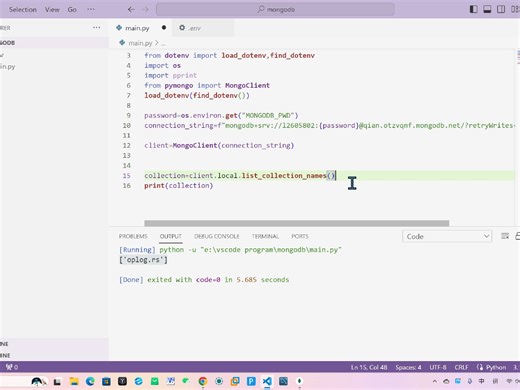Collapse the mongodb folder header in Explorer
The image size is (520, 390).
[x=53, y=43]
